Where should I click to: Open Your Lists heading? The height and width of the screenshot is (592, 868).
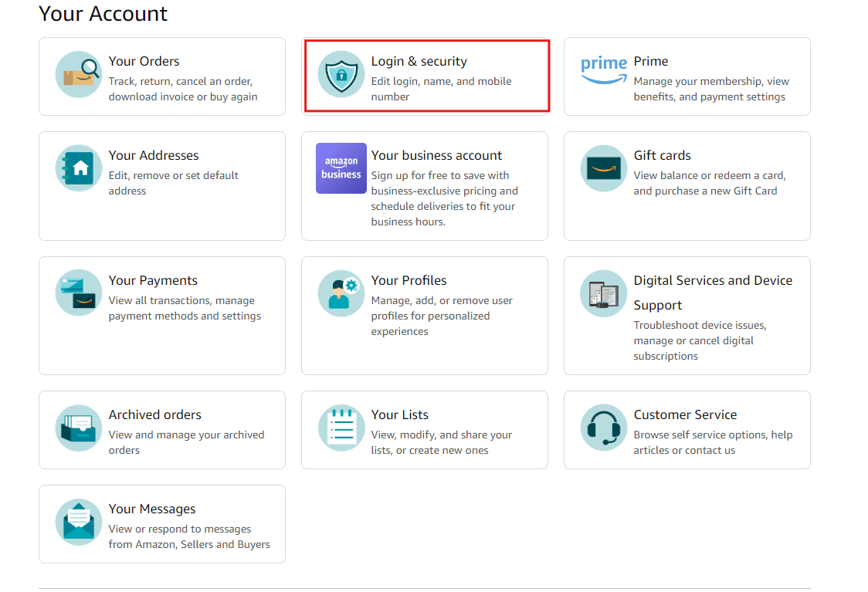[400, 415]
